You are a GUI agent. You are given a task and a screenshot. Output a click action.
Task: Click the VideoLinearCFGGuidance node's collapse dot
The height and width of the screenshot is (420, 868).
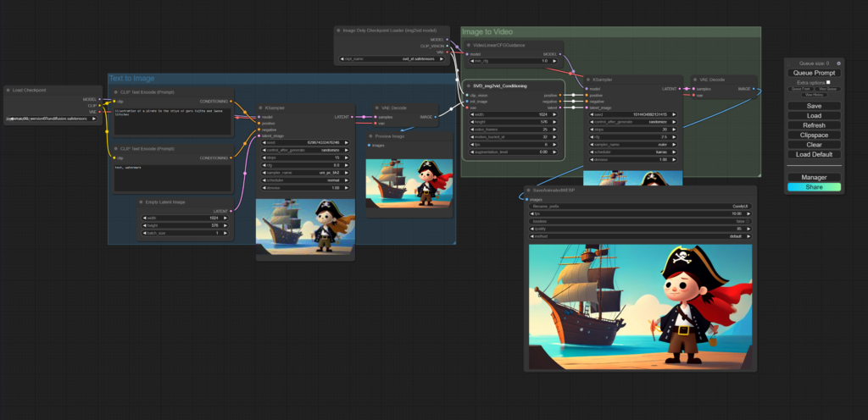click(467, 44)
